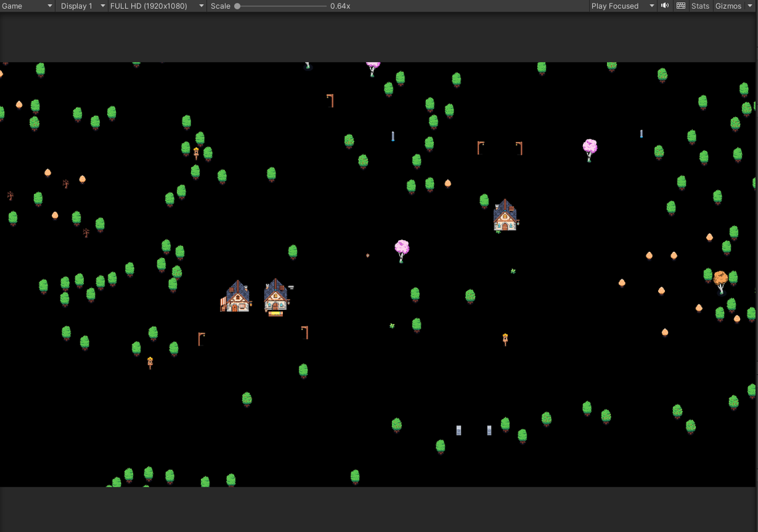Open the FULL HD (1920x1080) resolution dropdown
758x532 pixels.
pos(156,6)
